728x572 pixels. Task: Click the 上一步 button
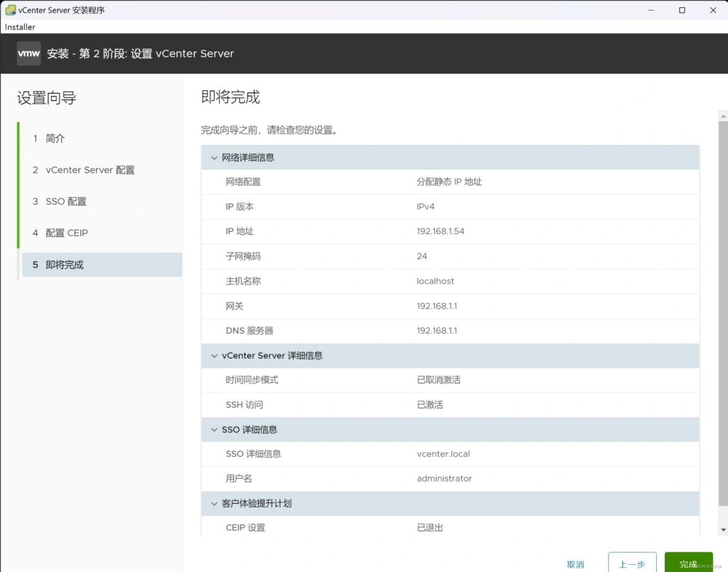pyautogui.click(x=632, y=563)
